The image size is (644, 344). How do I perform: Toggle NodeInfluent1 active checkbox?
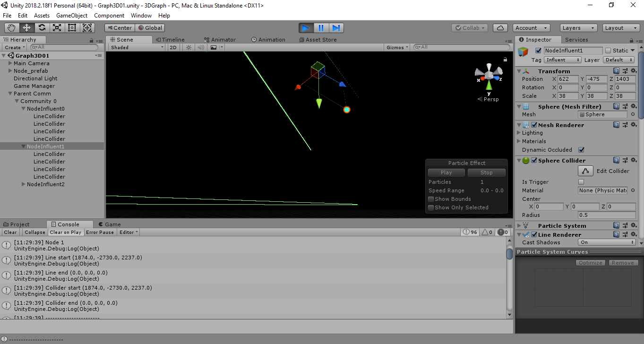click(x=538, y=51)
